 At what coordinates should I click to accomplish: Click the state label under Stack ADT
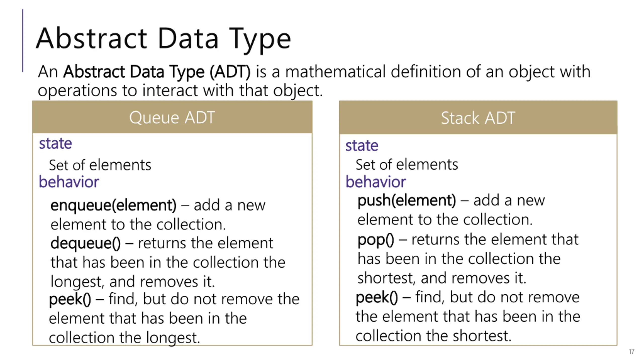[x=362, y=145]
